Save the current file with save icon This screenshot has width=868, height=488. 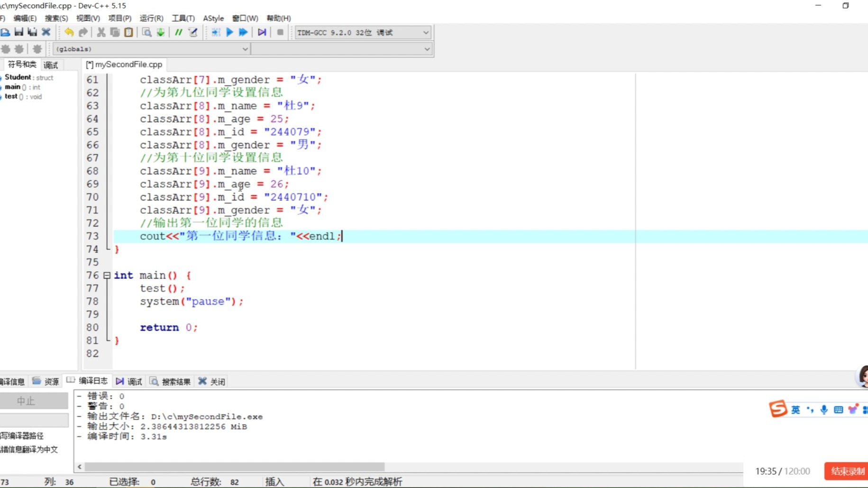[18, 32]
